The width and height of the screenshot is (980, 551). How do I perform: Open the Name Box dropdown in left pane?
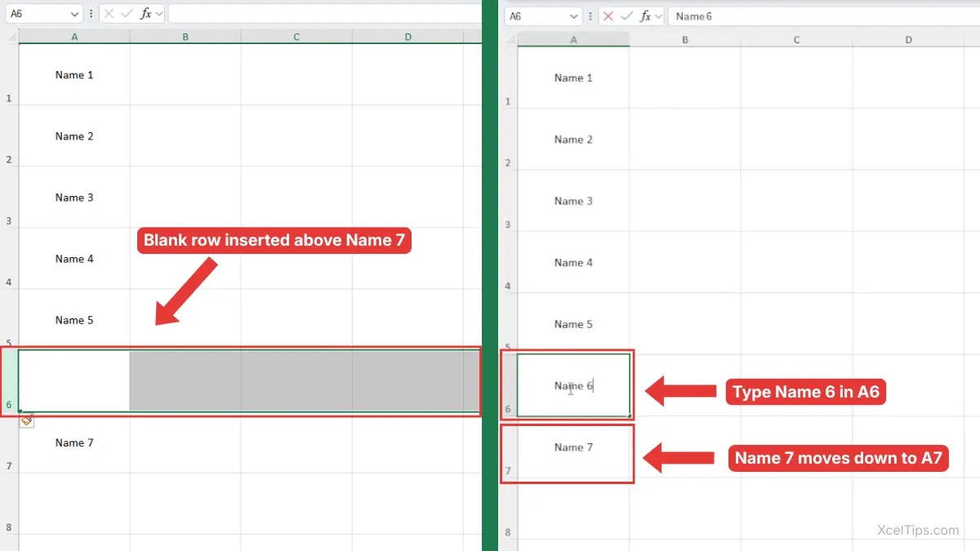pyautogui.click(x=75, y=14)
